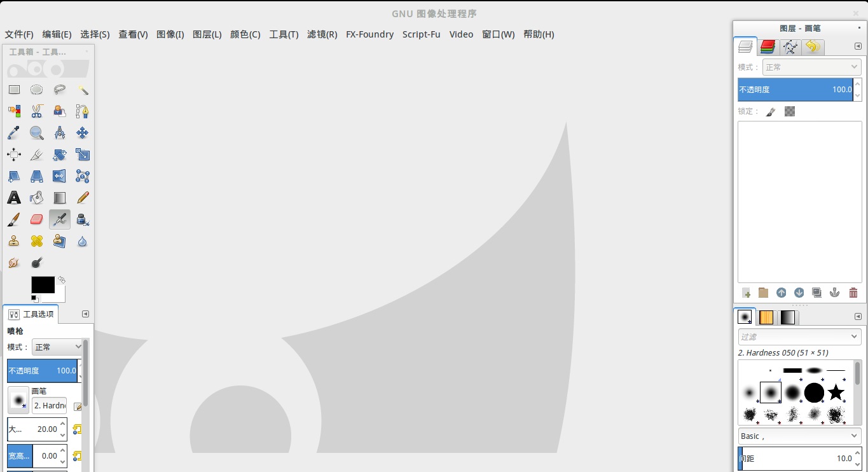This screenshot has width=868, height=472.
Task: Select the Blur/Sharpen droplet tool
Action: 83,241
